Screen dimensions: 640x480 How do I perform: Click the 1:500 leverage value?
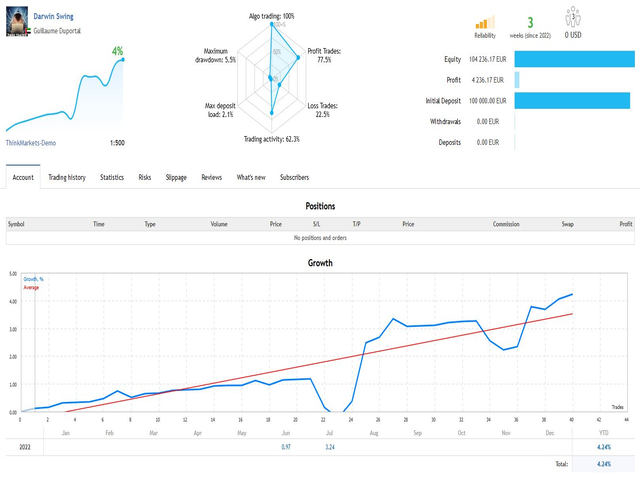[117, 143]
